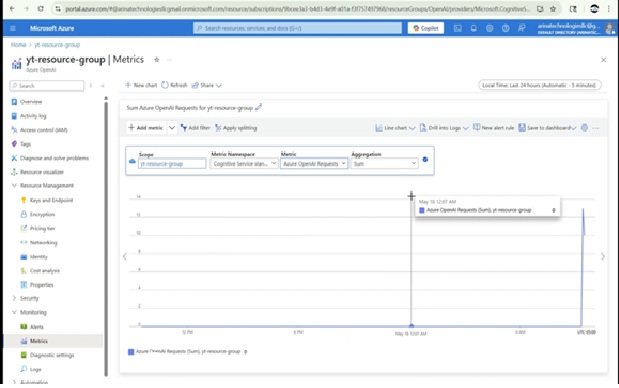Open chart settings gear icon

click(x=584, y=127)
